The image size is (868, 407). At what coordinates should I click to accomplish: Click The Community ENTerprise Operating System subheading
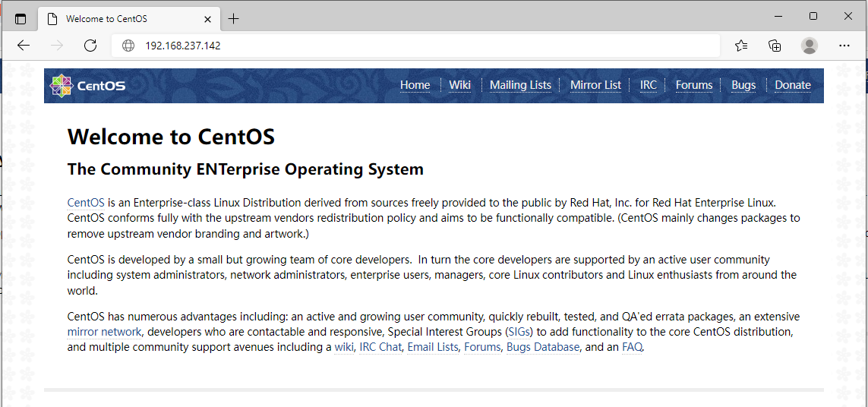pyautogui.click(x=245, y=169)
